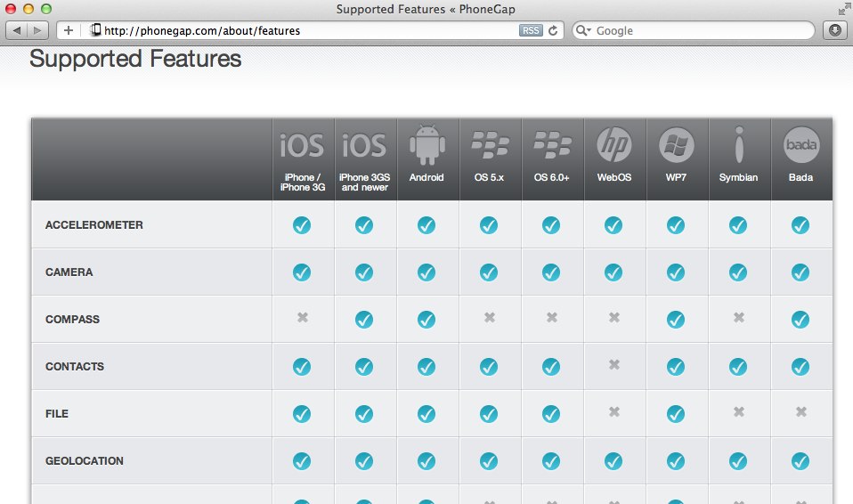Click the Accelerometer checkmark for Bada
The image size is (853, 504).
pyautogui.click(x=800, y=224)
